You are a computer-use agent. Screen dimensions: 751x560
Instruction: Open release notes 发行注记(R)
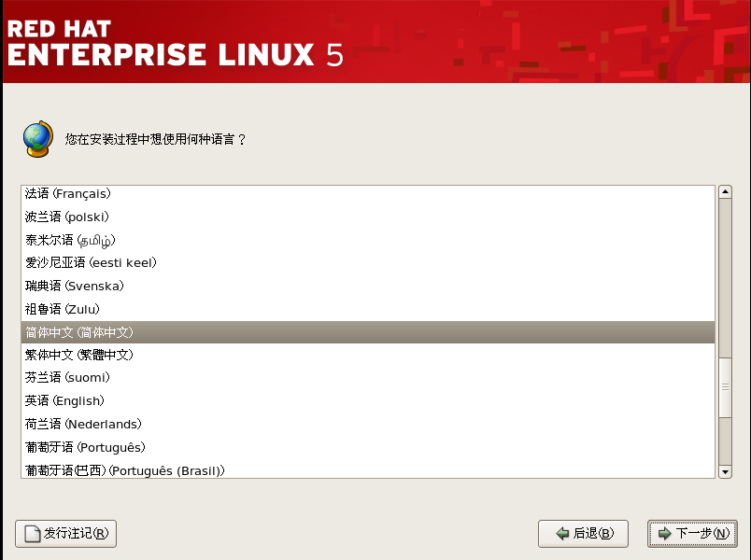[x=66, y=534]
